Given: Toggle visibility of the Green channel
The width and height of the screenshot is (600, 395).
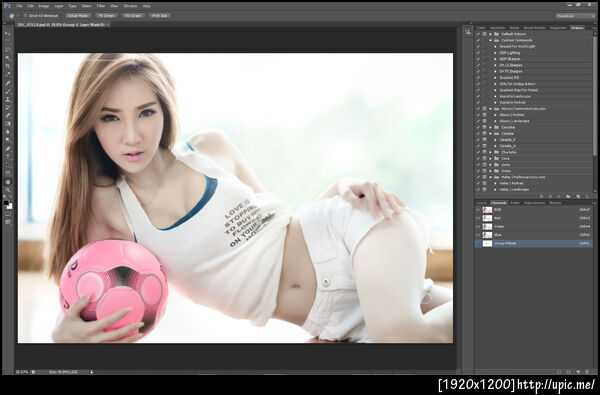Looking at the screenshot, I should [478, 227].
